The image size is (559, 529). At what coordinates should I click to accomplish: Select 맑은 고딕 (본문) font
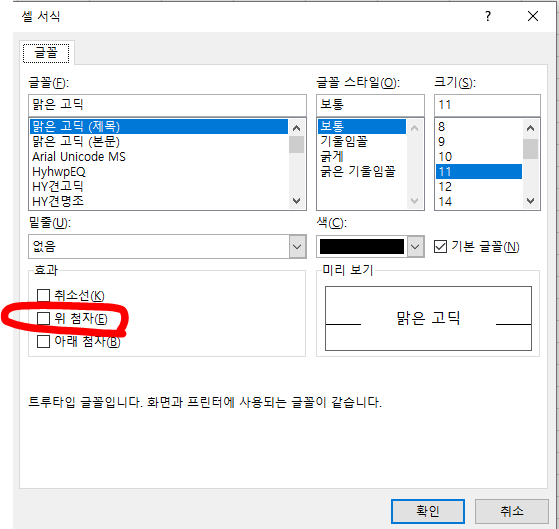[x=159, y=142]
